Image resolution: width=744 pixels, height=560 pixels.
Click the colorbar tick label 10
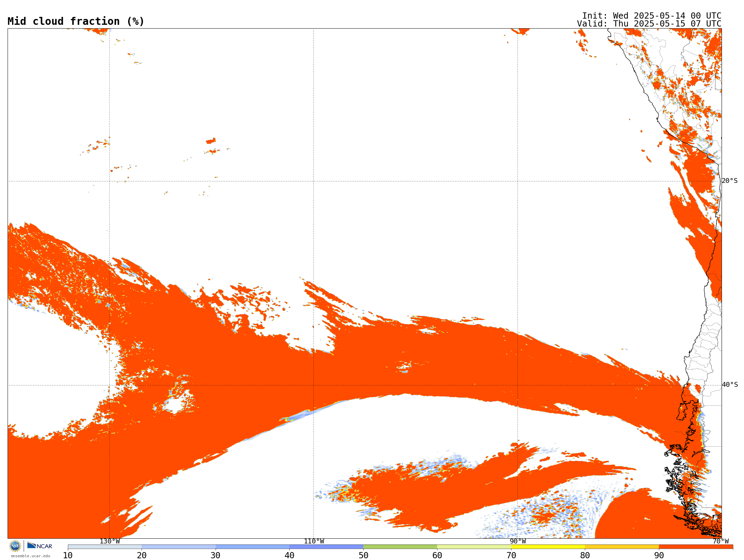point(68,556)
